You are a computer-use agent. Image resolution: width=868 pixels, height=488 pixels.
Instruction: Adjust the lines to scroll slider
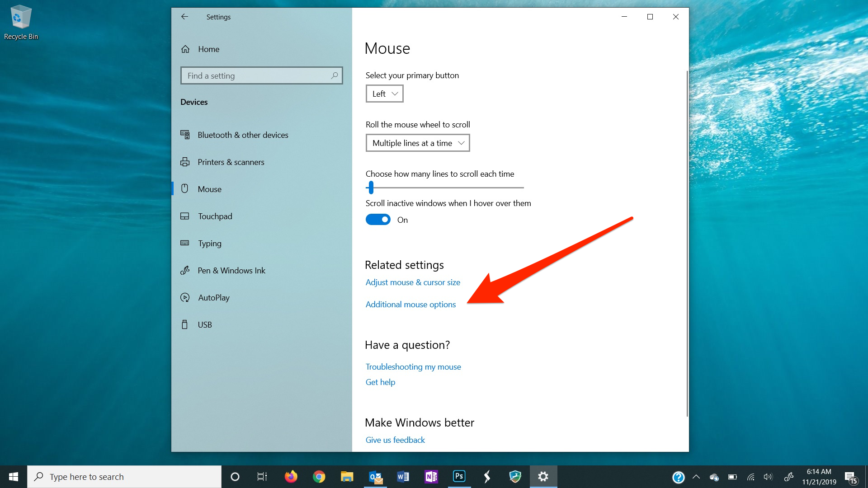[x=371, y=187]
